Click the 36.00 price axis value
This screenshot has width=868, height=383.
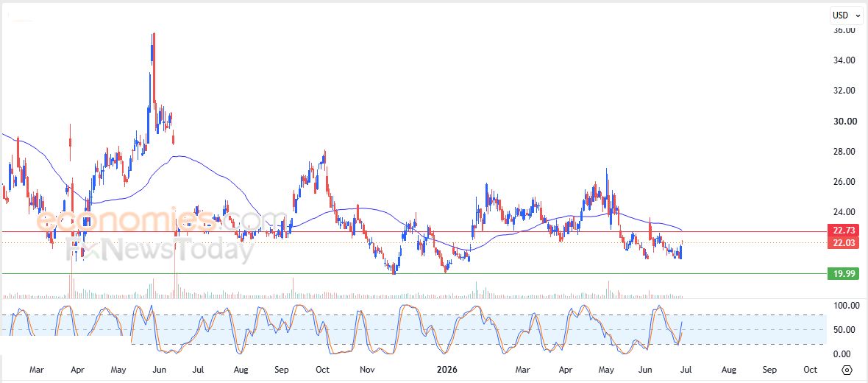pos(845,30)
